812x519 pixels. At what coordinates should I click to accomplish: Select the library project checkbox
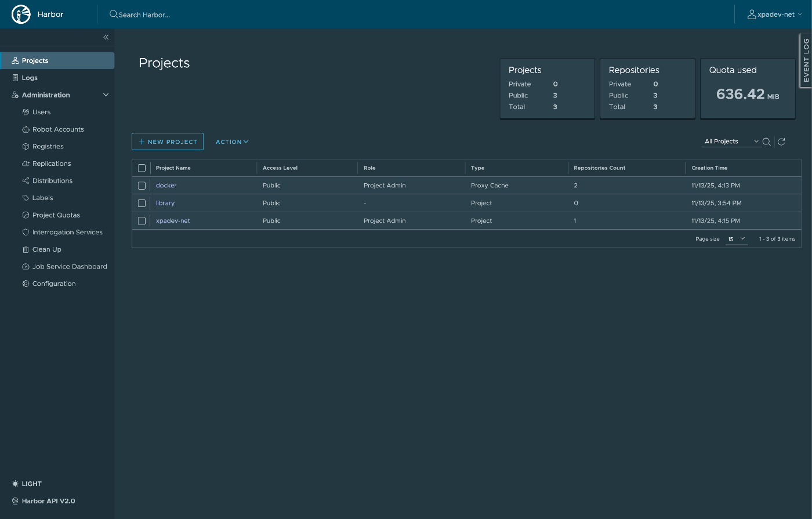(x=142, y=204)
